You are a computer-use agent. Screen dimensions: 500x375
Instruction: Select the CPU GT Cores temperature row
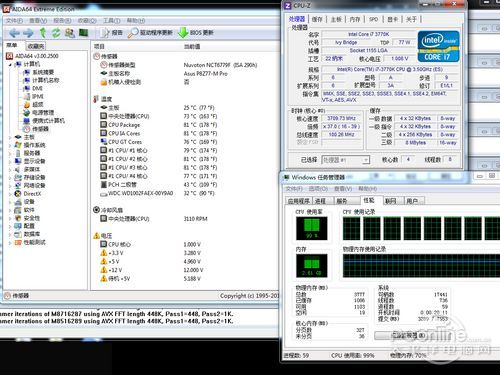click(158, 142)
